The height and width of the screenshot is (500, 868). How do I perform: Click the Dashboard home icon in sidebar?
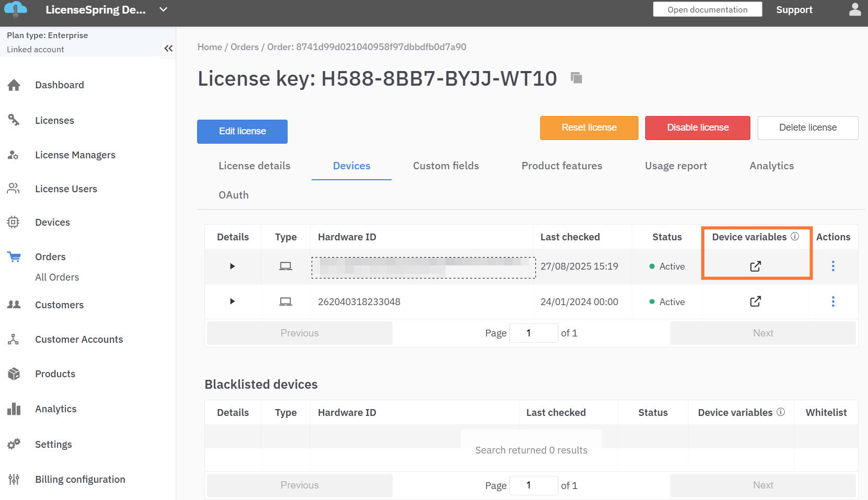(x=14, y=85)
